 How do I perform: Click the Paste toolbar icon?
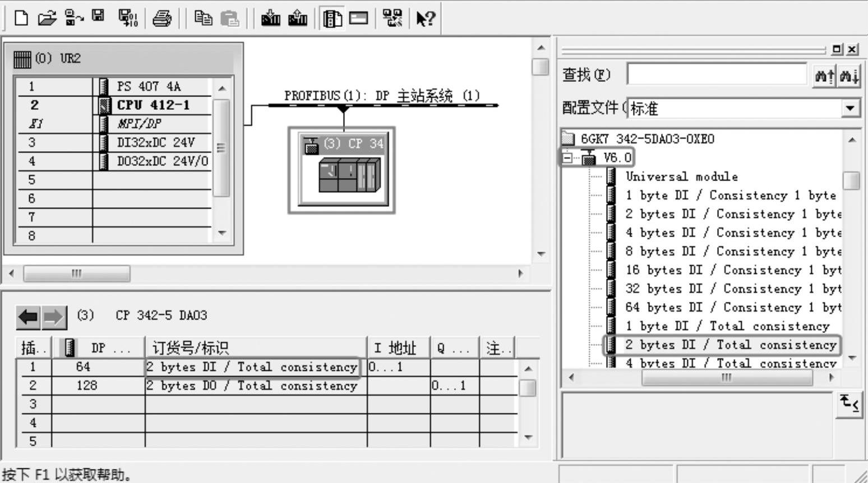point(229,18)
